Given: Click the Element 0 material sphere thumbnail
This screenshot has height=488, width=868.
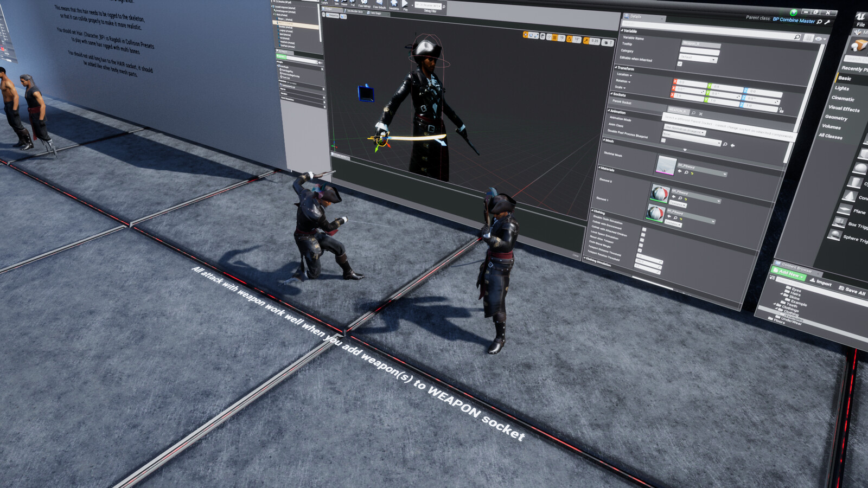Looking at the screenshot, I should 660,194.
